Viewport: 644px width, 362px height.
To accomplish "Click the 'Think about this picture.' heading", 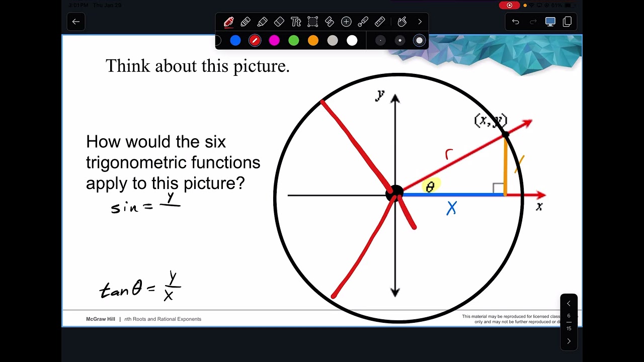I will (198, 66).
